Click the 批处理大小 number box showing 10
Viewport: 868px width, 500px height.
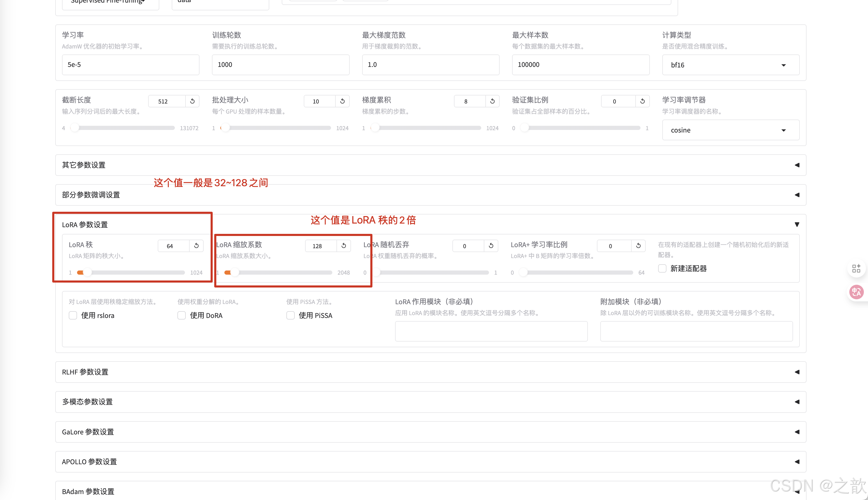320,101
